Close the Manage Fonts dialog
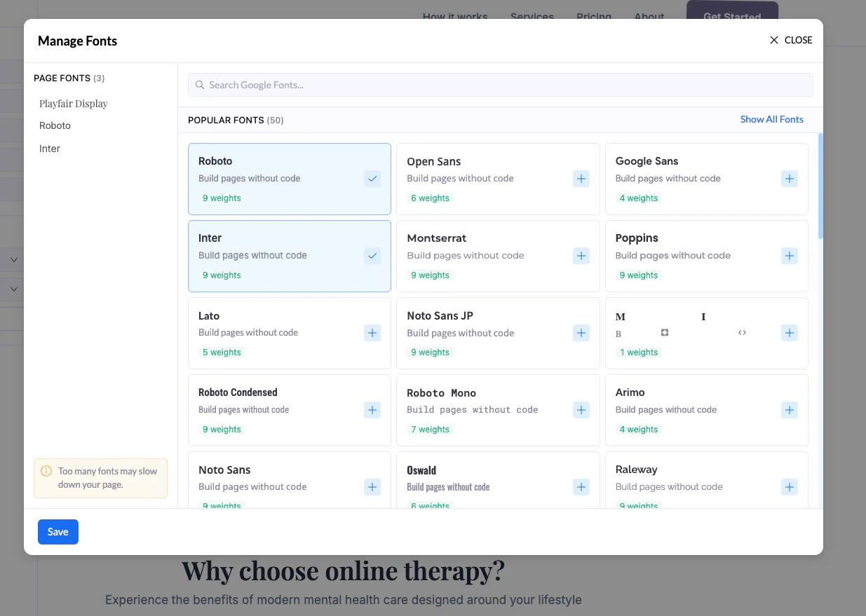This screenshot has width=866, height=616. tap(790, 40)
